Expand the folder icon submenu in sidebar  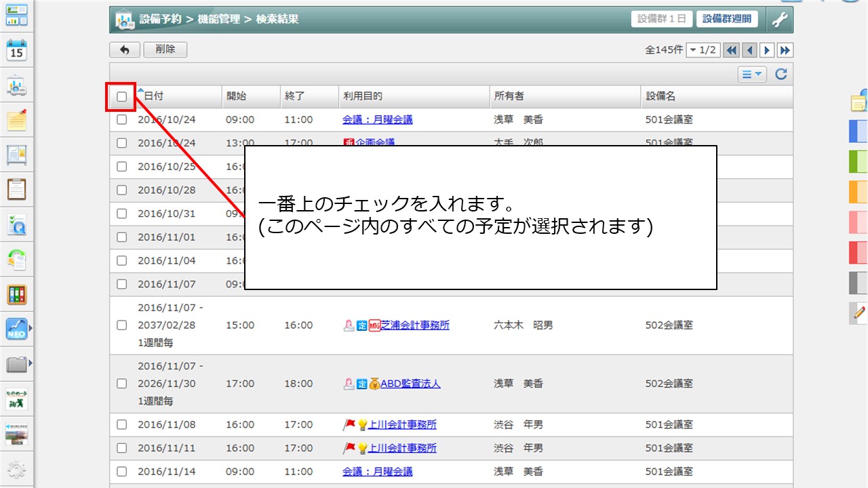(30, 365)
